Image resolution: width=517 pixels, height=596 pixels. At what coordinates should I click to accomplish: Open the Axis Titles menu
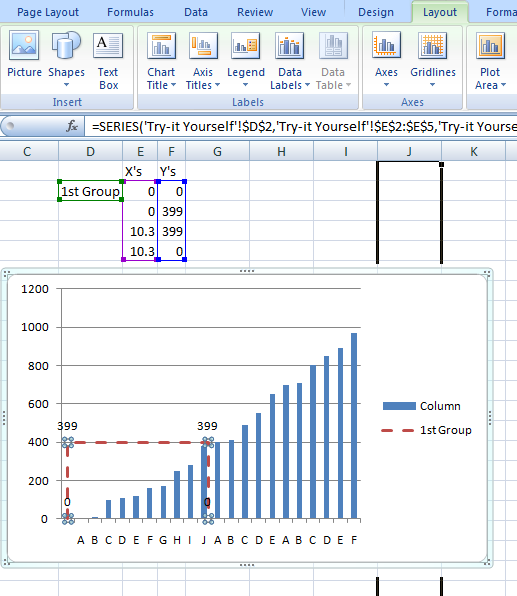point(203,62)
